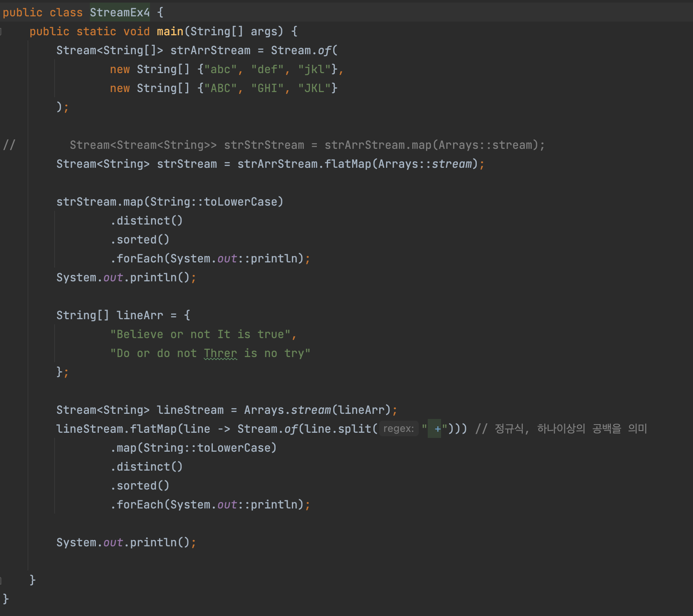Click the last System.out.println() statement
The image size is (693, 616).
pyautogui.click(x=126, y=542)
